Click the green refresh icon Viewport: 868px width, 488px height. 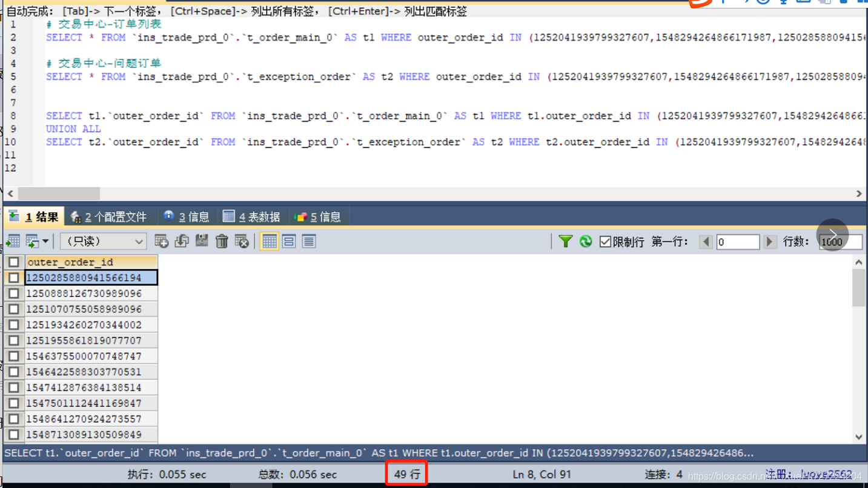coord(585,241)
